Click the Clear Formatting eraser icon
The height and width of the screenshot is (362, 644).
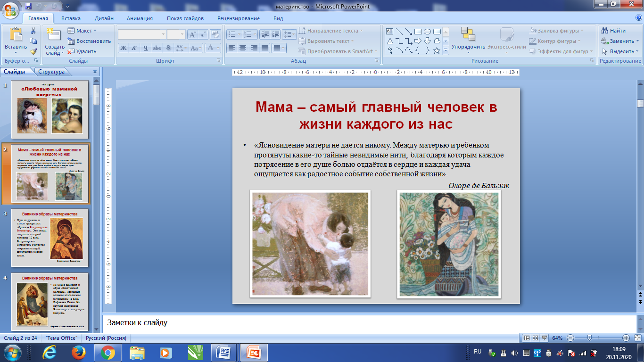click(x=216, y=34)
